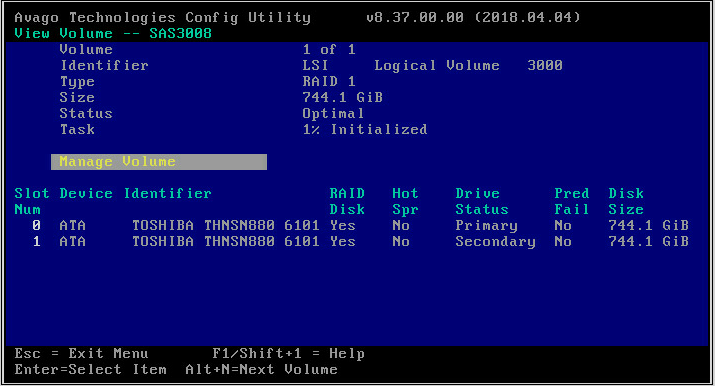
Task: Click the Enter=Select Item hint
Action: 90,369
